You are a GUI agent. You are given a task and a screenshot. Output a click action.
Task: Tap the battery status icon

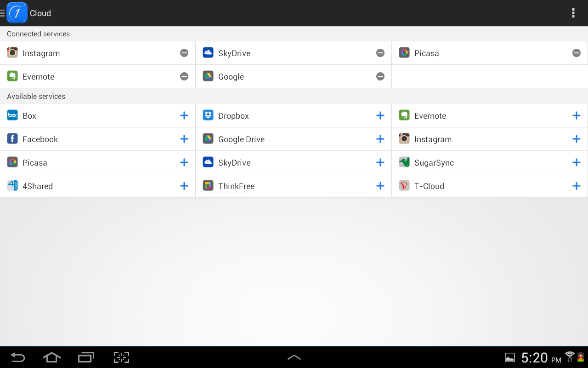coord(581,357)
